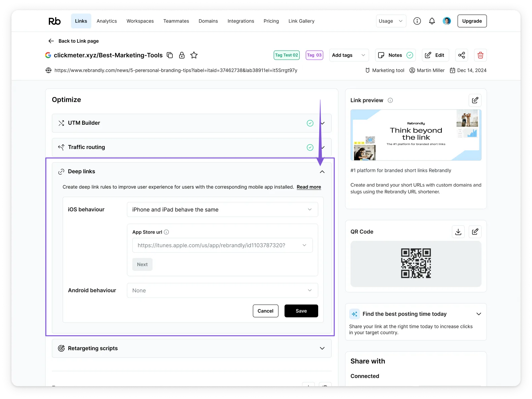Click the App Store url info icon
This screenshot has height=399, width=532.
pyautogui.click(x=166, y=232)
